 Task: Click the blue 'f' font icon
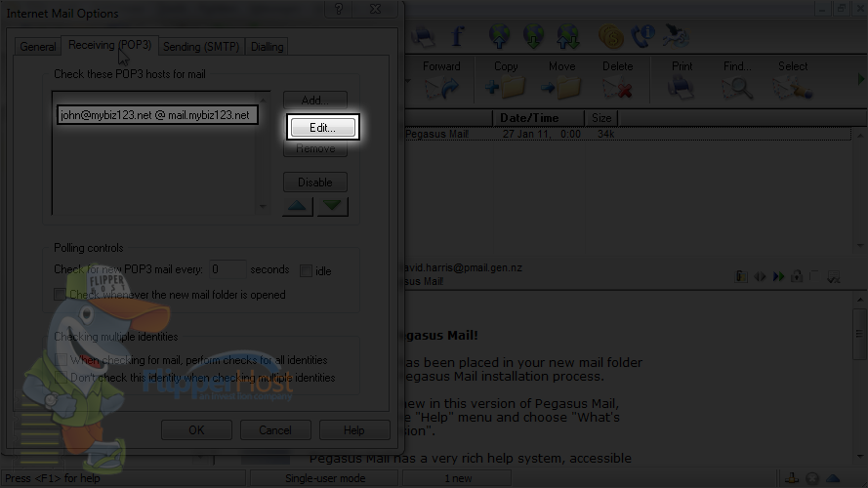coord(457,36)
